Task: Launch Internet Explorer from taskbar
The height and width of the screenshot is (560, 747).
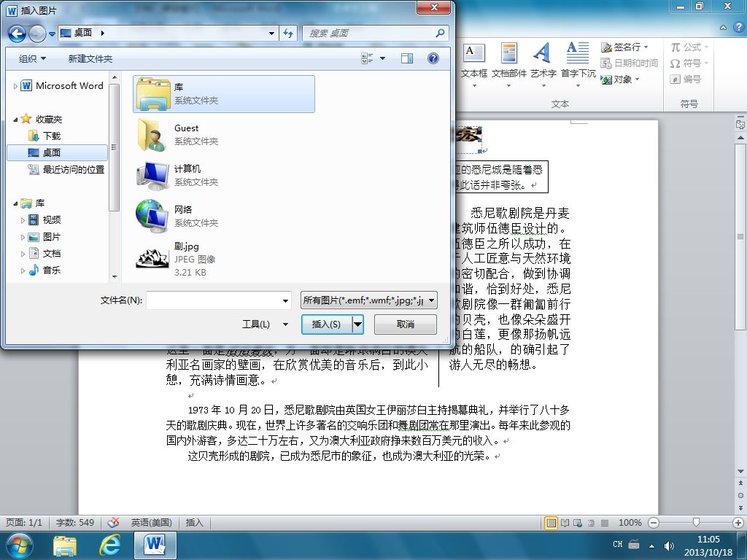Action: pos(109,545)
